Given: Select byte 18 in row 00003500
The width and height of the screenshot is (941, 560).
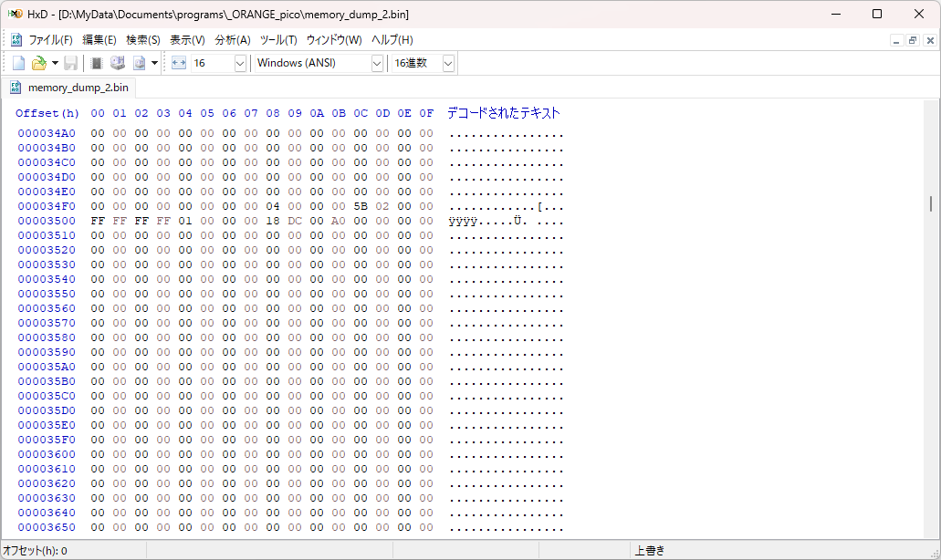Looking at the screenshot, I should pos(273,221).
